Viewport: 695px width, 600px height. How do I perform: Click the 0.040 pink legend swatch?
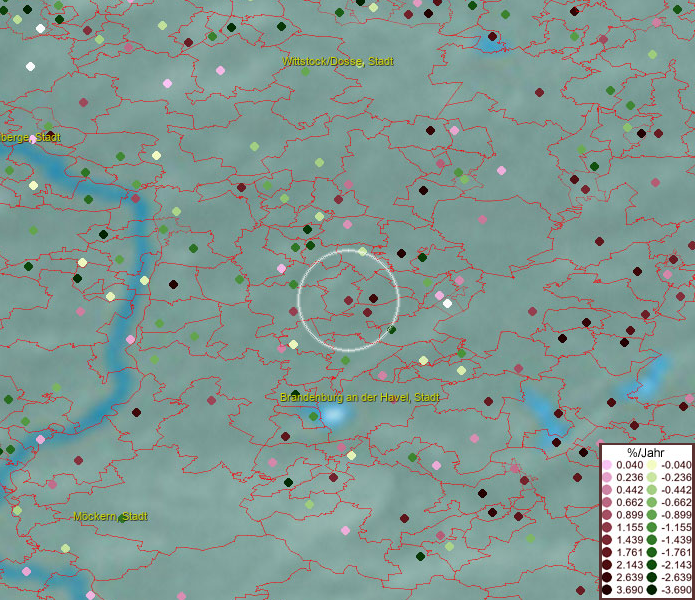pos(607,465)
